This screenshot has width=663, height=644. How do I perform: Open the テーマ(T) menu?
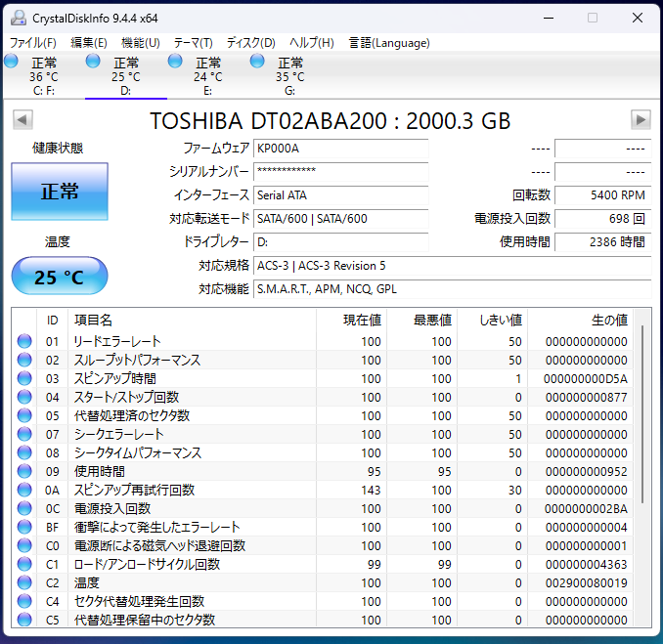click(x=194, y=43)
